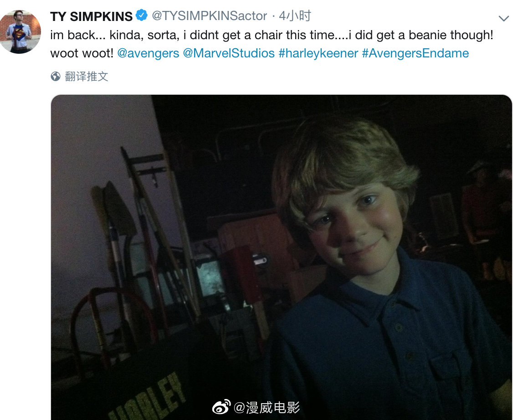
Task: Open the #AvengersEndame hashtag
Action: pos(416,53)
